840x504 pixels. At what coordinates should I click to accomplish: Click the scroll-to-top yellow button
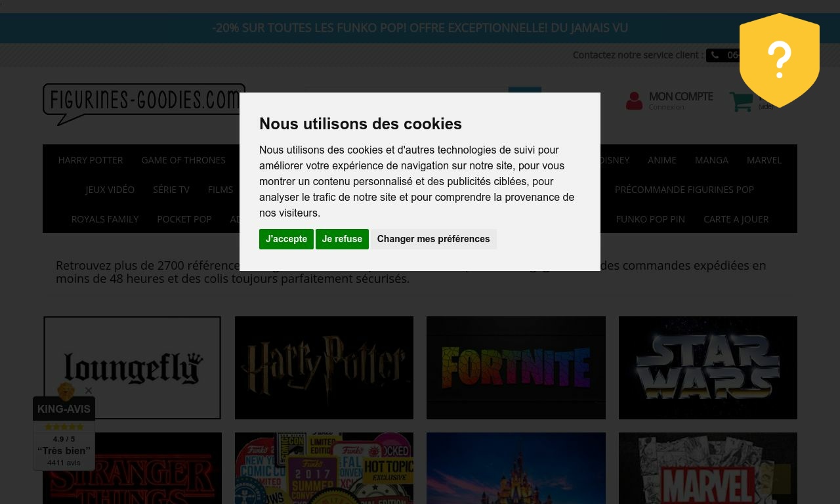click(781, 479)
